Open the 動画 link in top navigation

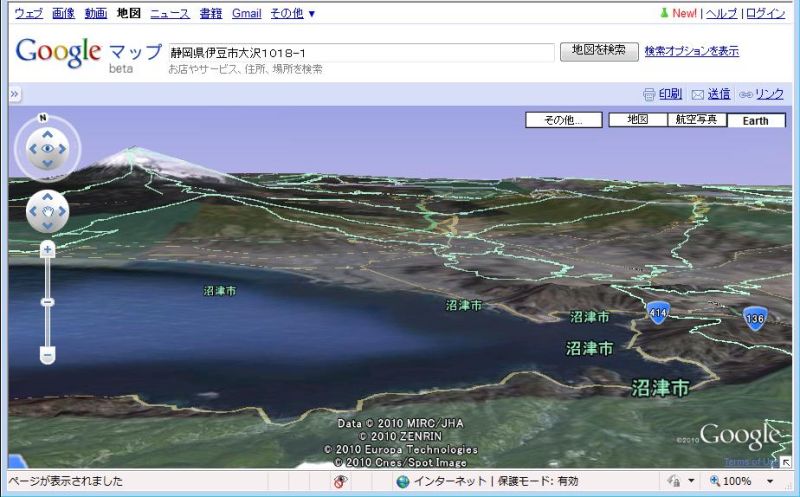pos(96,14)
